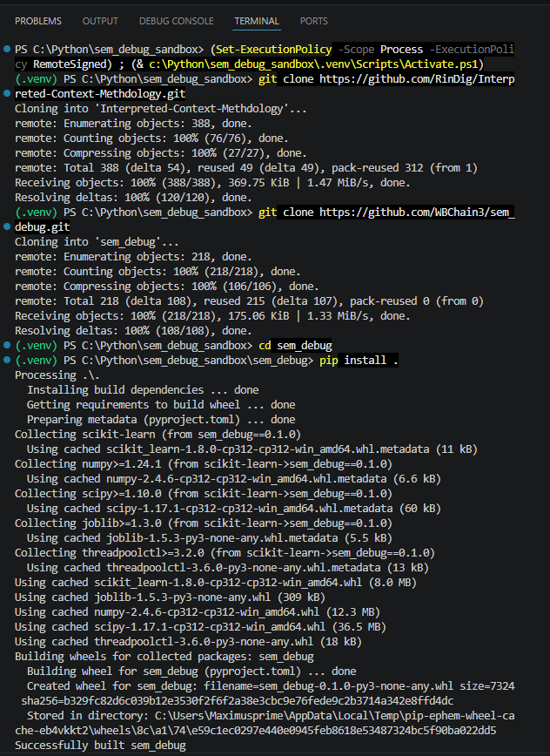
Task: Click the Activate.ps1 script path
Action: (x=313, y=64)
